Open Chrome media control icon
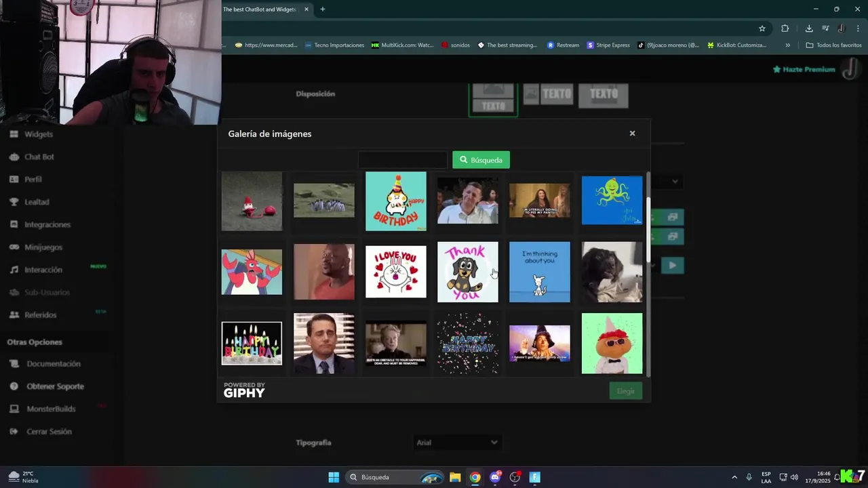The width and height of the screenshot is (868, 488). (825, 28)
